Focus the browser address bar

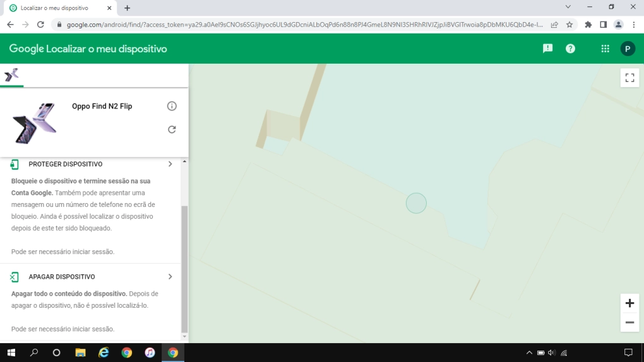point(304,25)
